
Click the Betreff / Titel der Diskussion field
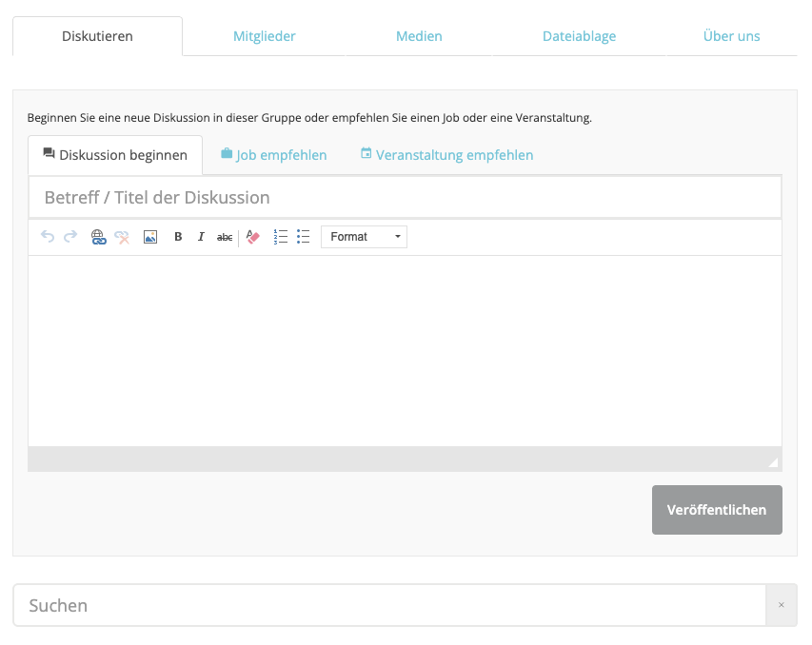405,198
